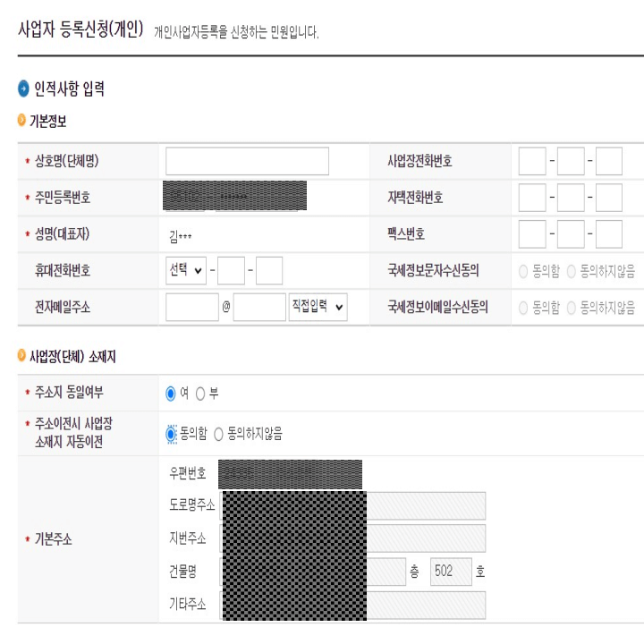Image resolution: width=644 pixels, height=644 pixels.
Task: Click the email ID field before @
Action: click(x=191, y=307)
